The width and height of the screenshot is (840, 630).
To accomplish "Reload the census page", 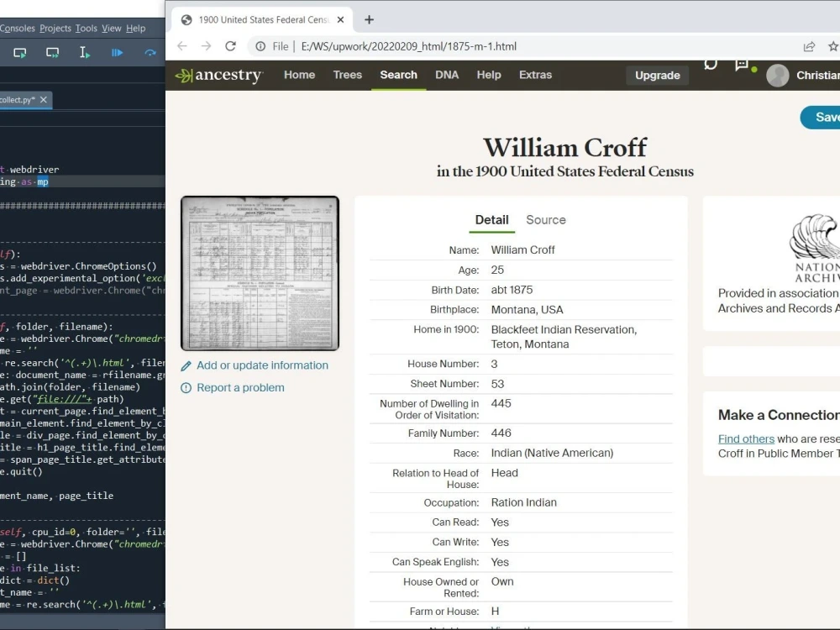I will [230, 46].
